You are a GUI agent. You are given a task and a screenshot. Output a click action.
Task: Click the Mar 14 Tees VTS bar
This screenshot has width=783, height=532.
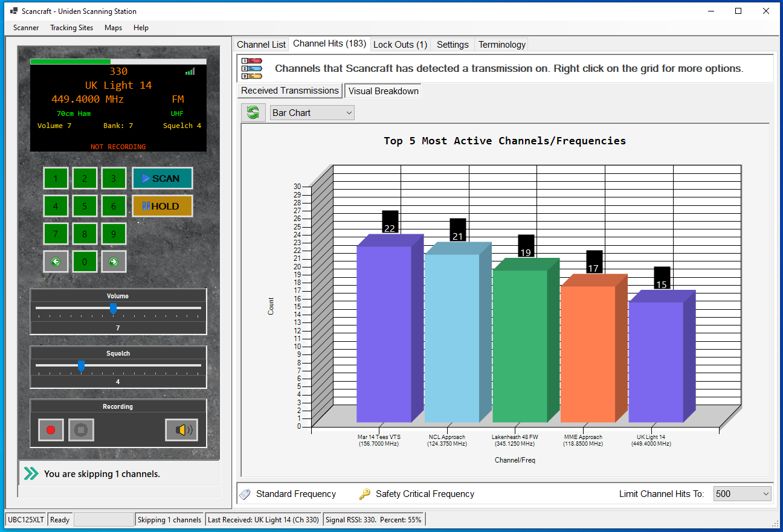[384, 333]
